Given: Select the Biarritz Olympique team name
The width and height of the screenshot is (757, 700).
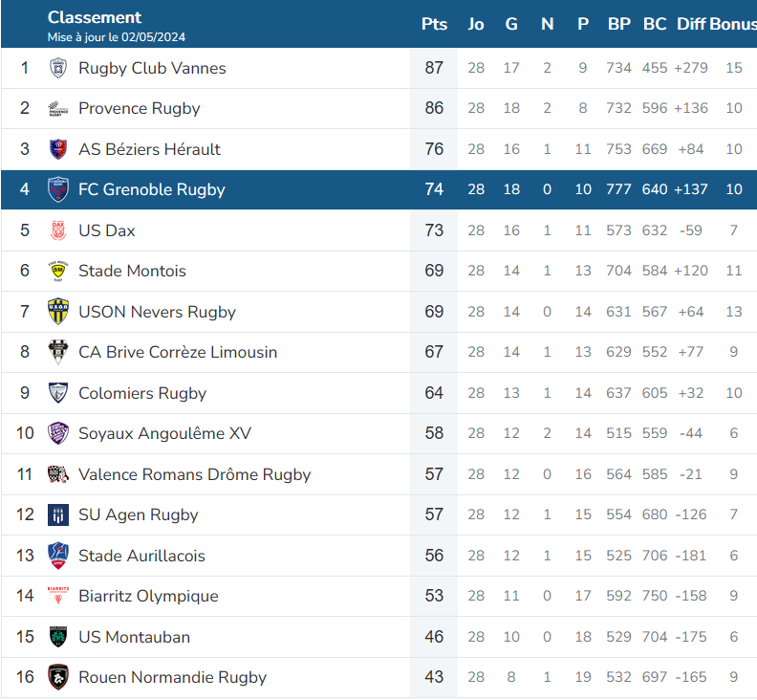Looking at the screenshot, I should tap(148, 596).
